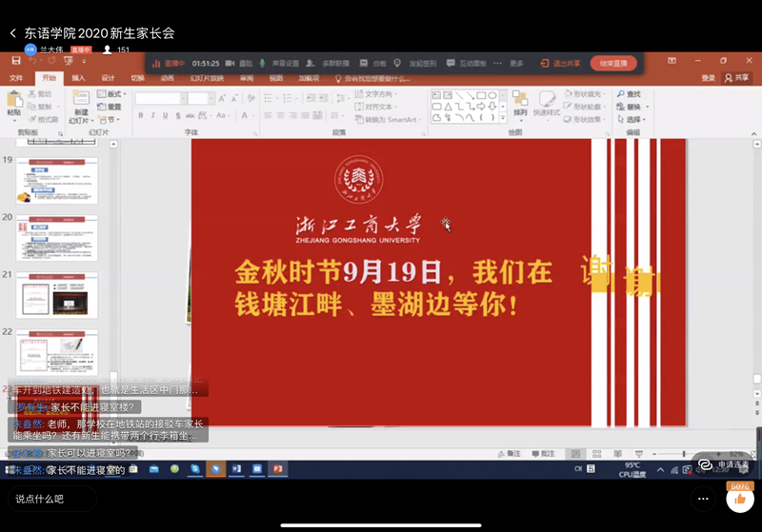Select slide 21 thumbnail in the slide panel
The height and width of the screenshot is (532, 762).
56,295
